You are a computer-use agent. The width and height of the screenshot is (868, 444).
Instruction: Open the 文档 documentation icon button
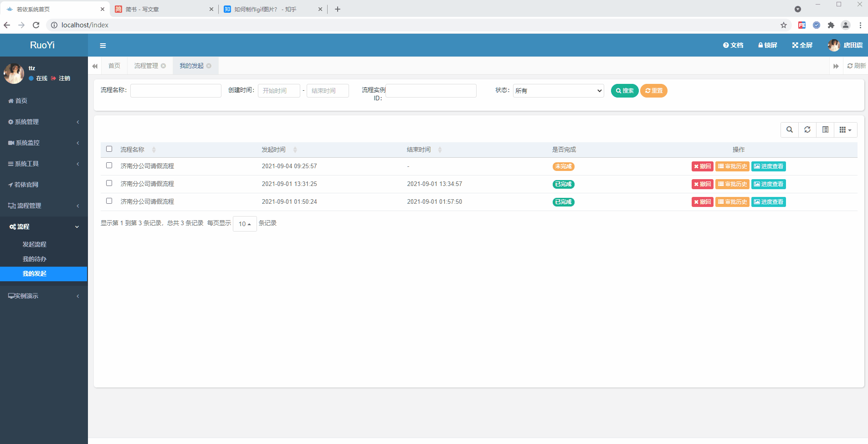tap(733, 45)
